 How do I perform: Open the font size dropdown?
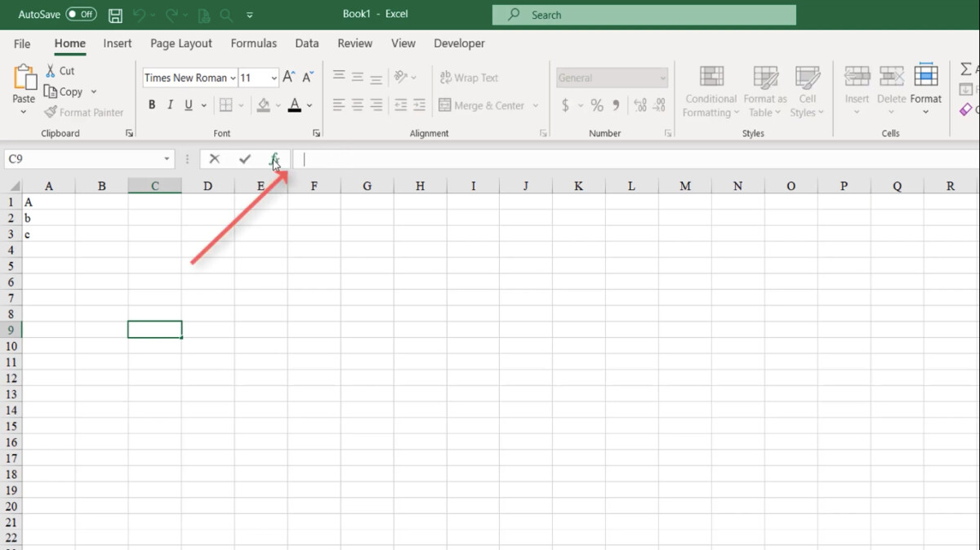click(x=270, y=78)
